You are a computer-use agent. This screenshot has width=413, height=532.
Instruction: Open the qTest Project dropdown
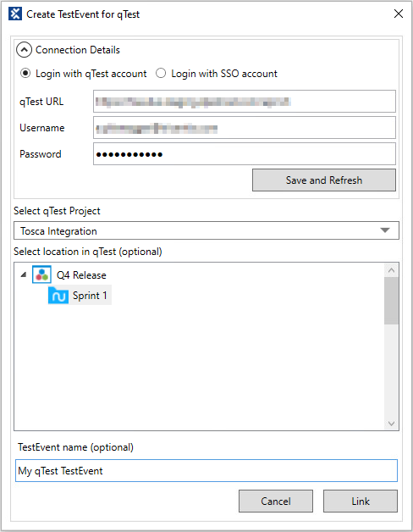tap(206, 230)
